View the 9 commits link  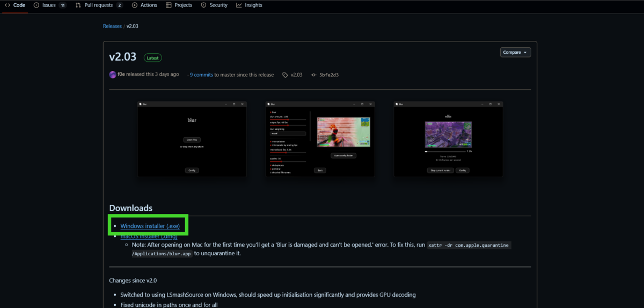point(201,75)
